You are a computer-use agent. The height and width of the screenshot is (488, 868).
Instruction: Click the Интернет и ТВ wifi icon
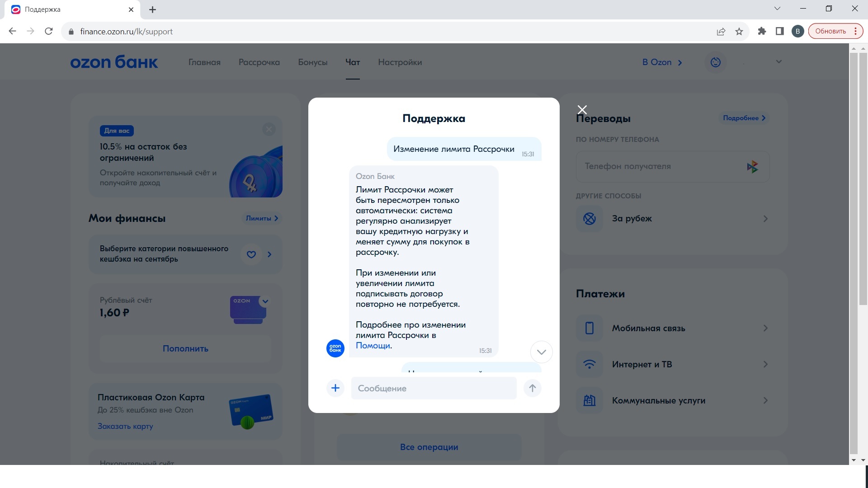pos(589,364)
